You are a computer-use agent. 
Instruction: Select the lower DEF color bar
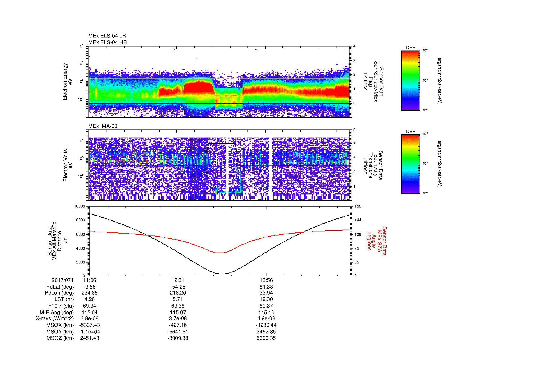tap(410, 164)
